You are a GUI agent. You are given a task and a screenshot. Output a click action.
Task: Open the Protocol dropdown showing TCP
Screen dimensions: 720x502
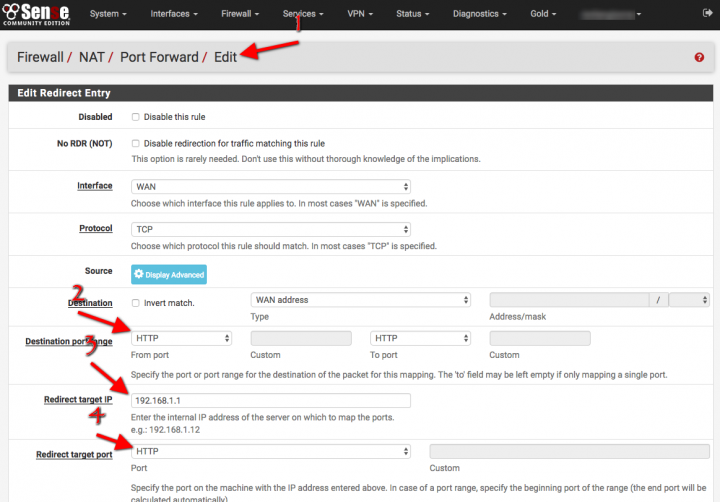[x=271, y=229]
